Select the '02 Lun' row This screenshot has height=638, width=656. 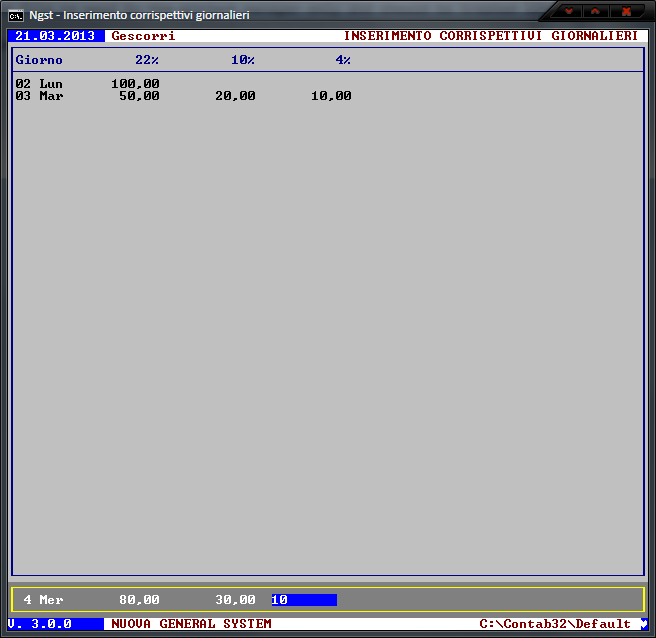pyautogui.click(x=39, y=84)
